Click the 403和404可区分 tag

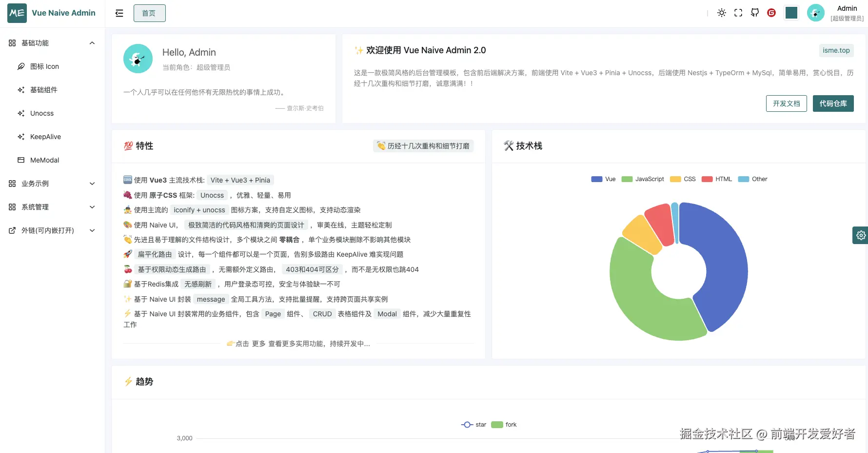312,269
